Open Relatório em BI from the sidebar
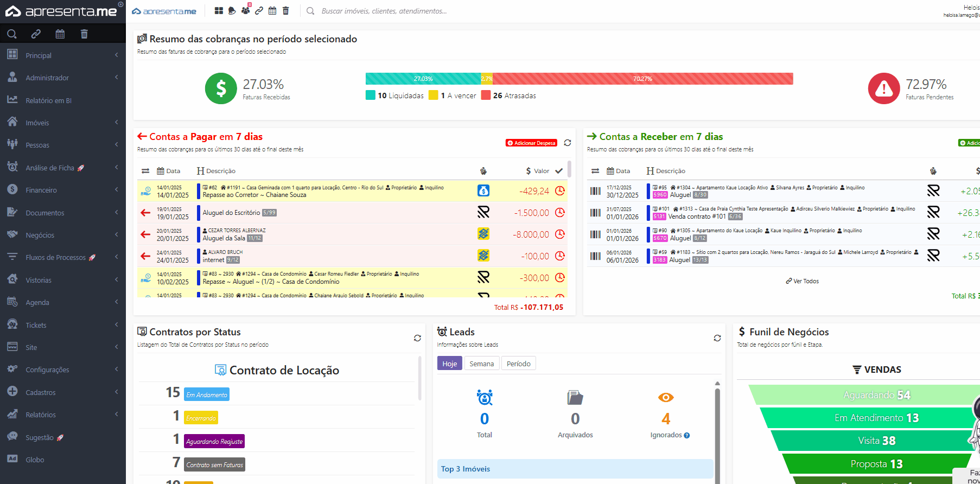Viewport: 980px width, 484px height. (48, 100)
